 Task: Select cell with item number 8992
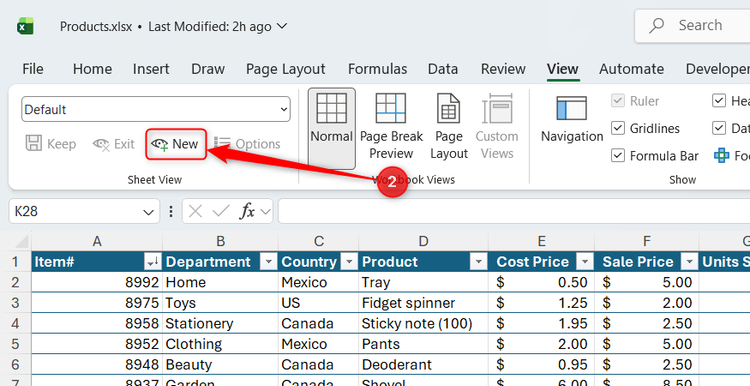tap(97, 282)
